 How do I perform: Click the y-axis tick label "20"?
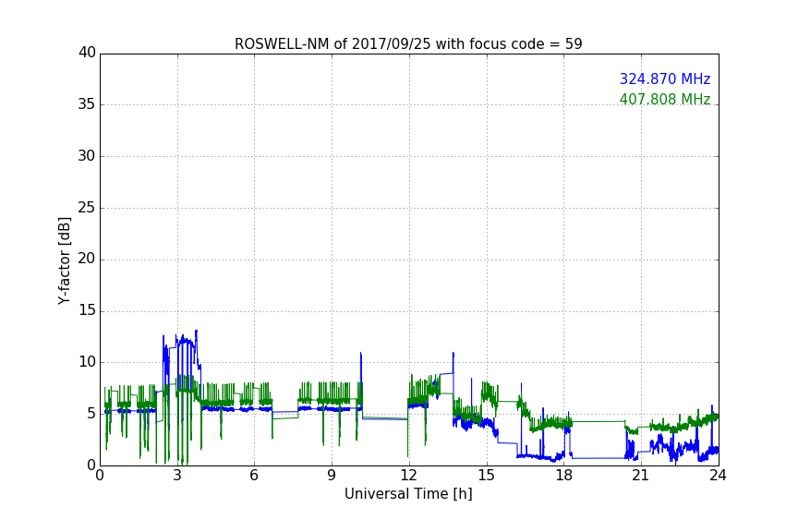(87, 260)
